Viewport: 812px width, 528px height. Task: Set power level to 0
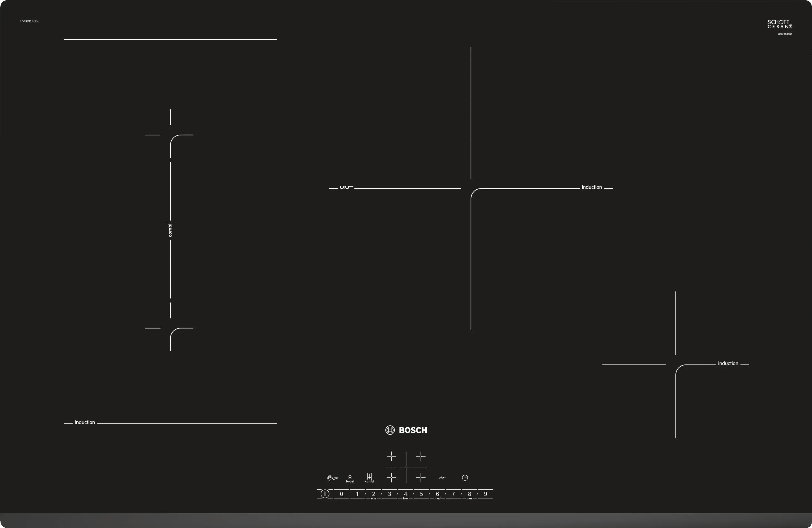[341, 494]
